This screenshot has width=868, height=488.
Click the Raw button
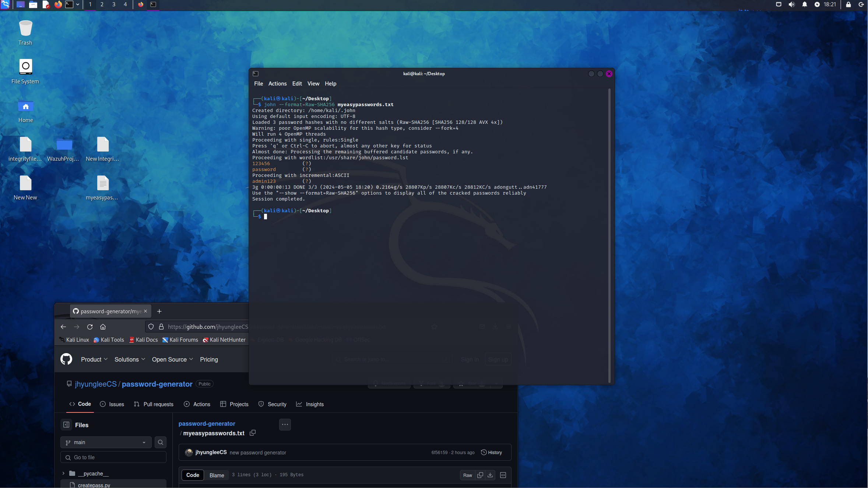[x=468, y=475]
